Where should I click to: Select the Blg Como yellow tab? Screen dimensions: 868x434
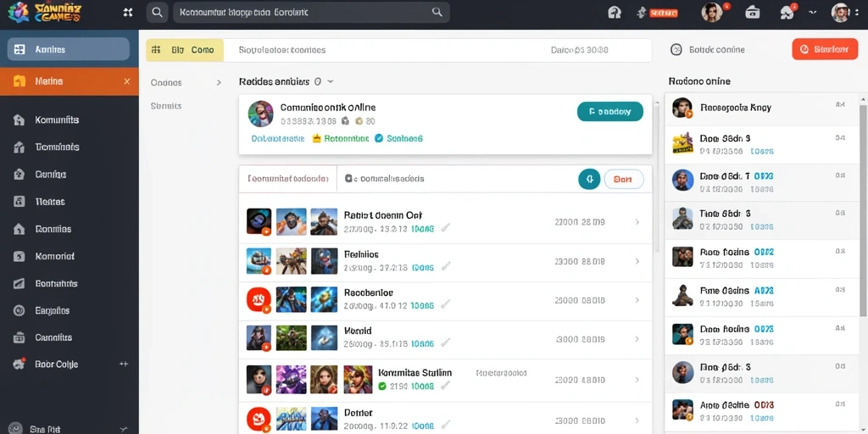pyautogui.click(x=185, y=50)
